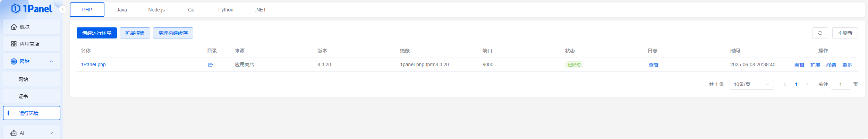Image resolution: width=868 pixels, height=139 pixels.
Task: Switch to the Node.js tab
Action: tap(156, 10)
